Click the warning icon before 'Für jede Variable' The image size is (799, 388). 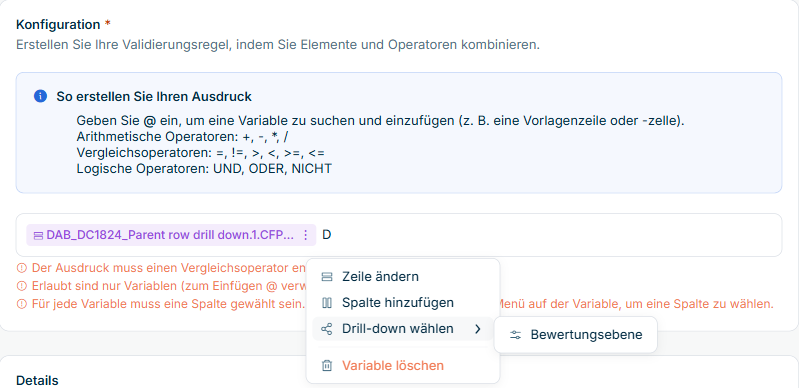(x=21, y=304)
